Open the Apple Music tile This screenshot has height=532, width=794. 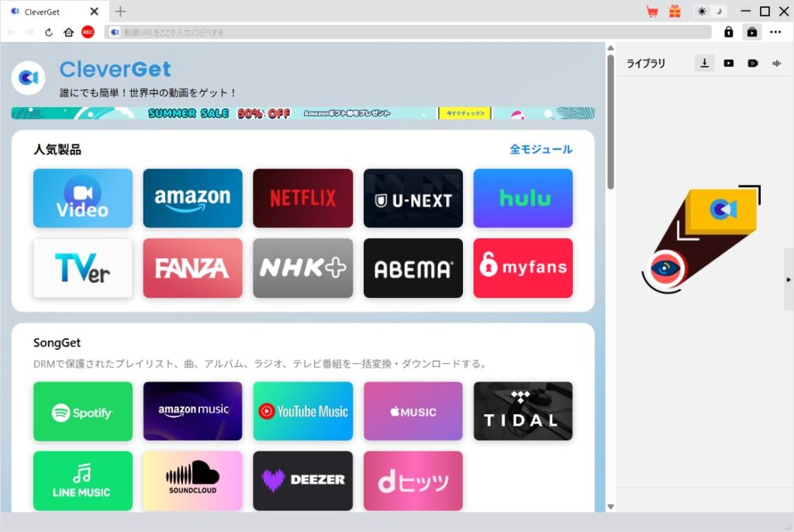[x=413, y=411]
